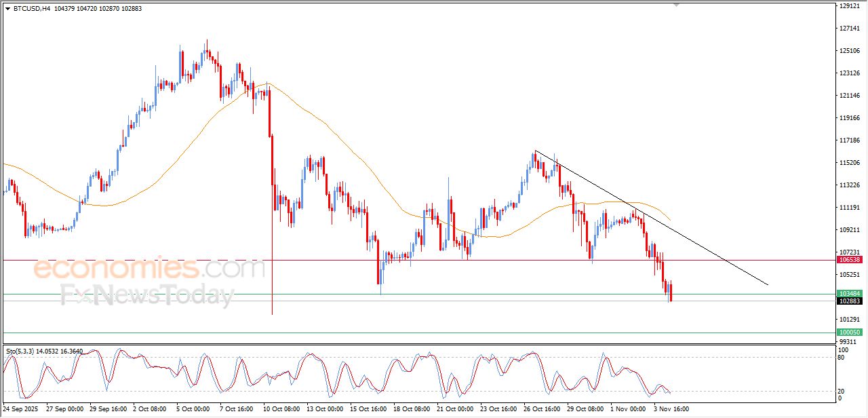Select the 129121 price axis value
Screen dimensions: 868x418
click(x=849, y=6)
